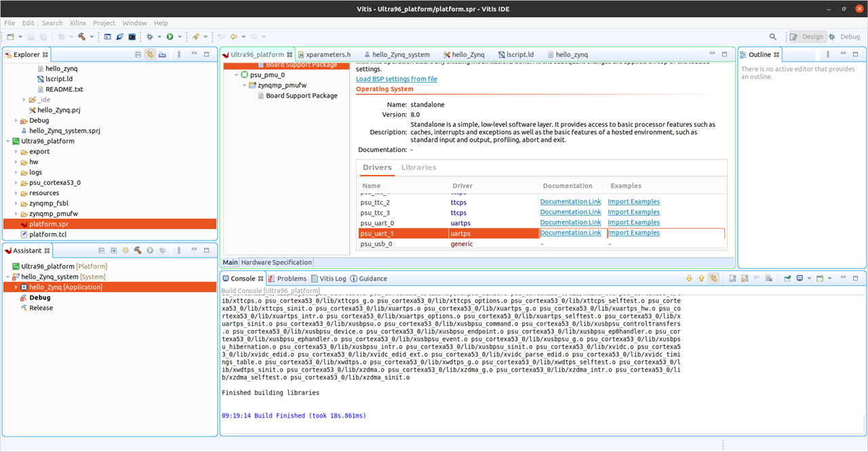Viewport: 868px width, 452px height.
Task: Open the Xilinx menu
Action: point(77,22)
